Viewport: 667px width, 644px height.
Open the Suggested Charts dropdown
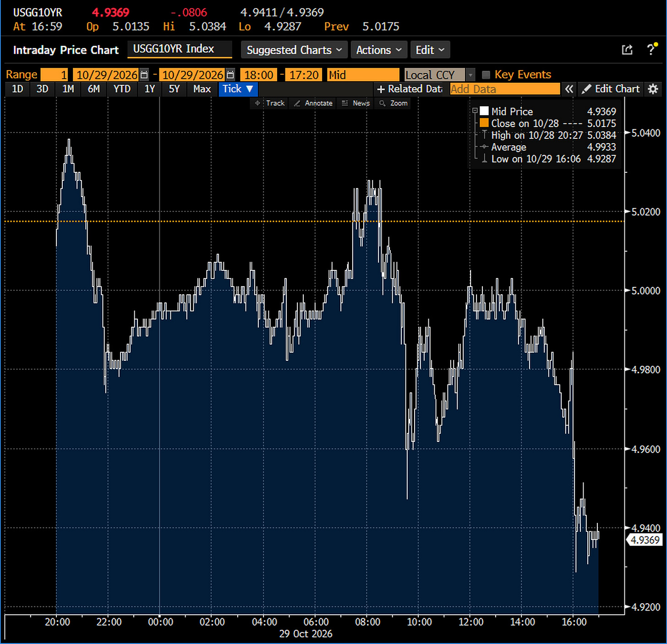(294, 50)
